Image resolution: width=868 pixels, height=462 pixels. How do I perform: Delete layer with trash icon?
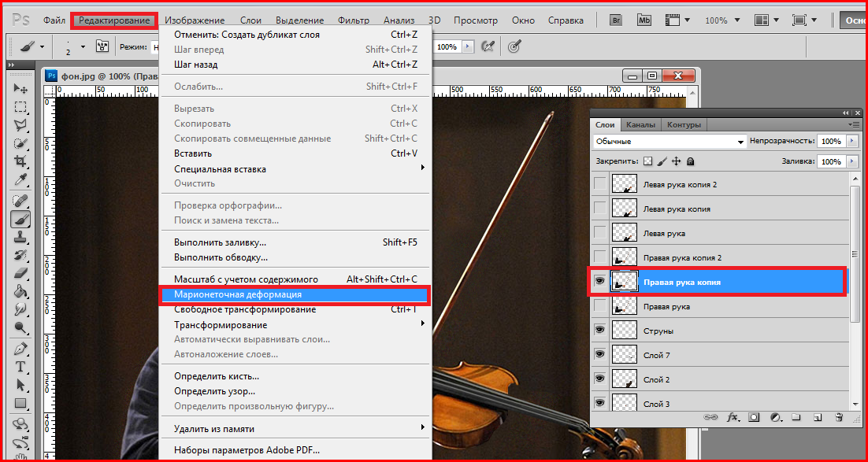(x=839, y=417)
